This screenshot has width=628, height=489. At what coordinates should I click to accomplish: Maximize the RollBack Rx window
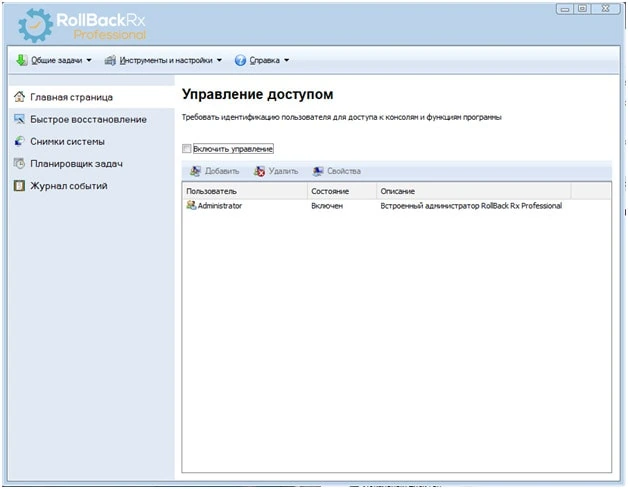click(x=583, y=8)
